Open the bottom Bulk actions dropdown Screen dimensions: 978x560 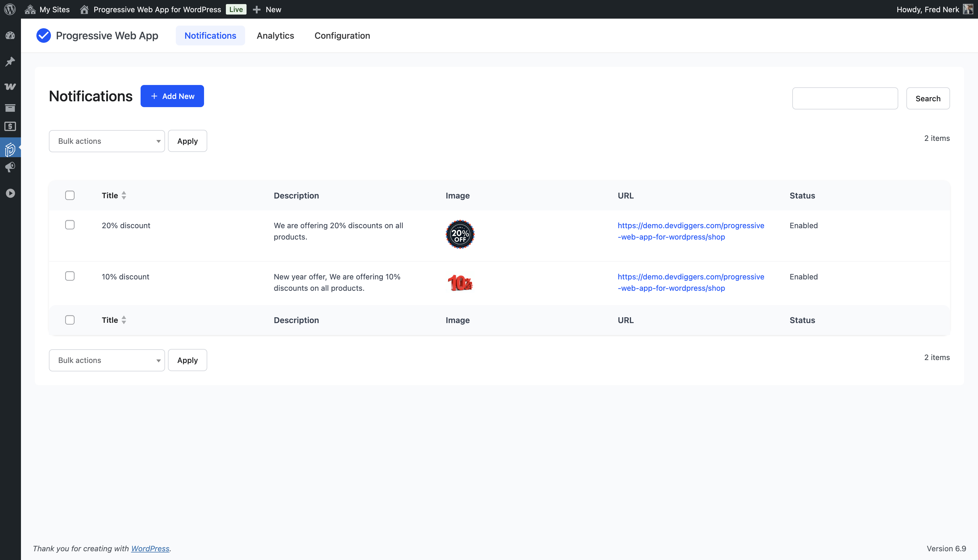coord(107,360)
